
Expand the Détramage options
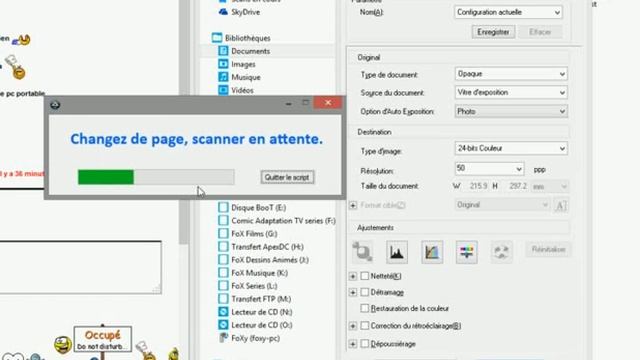tap(353, 292)
